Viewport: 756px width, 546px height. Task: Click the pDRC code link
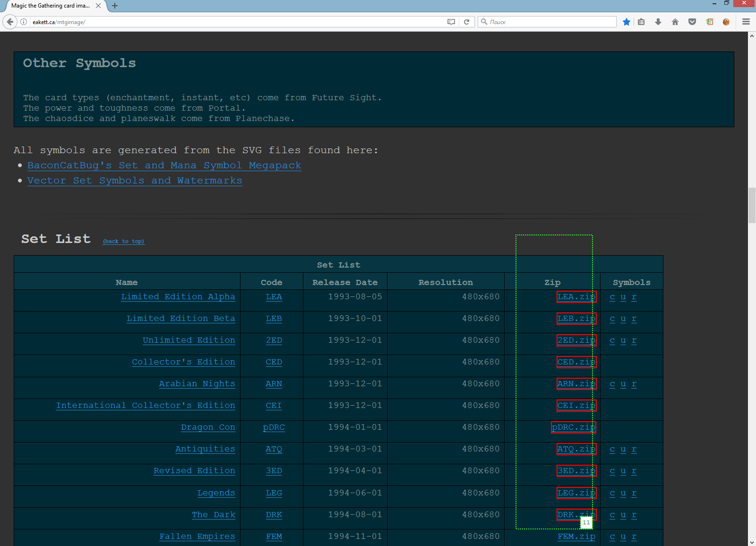pos(274,427)
